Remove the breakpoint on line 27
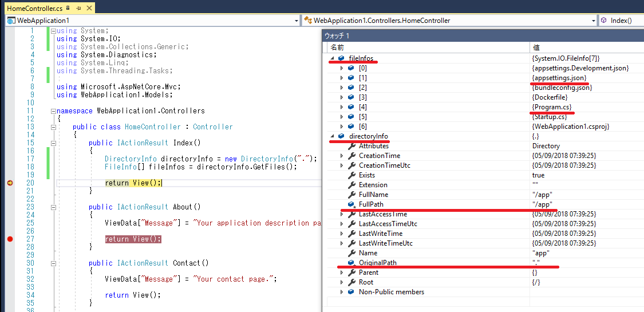This screenshot has height=312, width=644. (x=10, y=239)
